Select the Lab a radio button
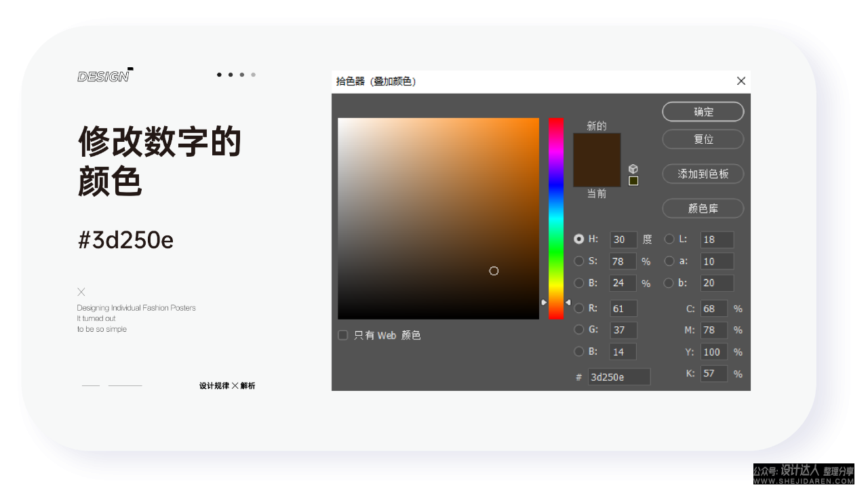Screen dimensions: 868x498 (669, 261)
